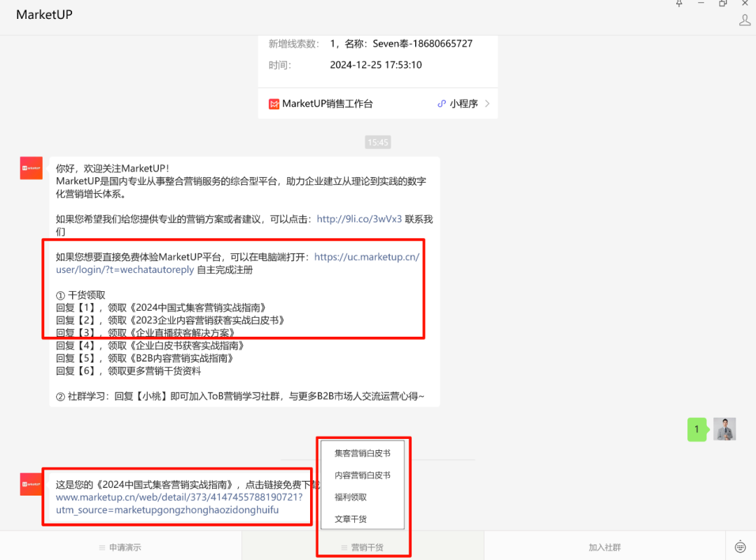Screen dimensions: 756x560
Task: Pin the chat window with the pin icon
Action: click(679, 3)
